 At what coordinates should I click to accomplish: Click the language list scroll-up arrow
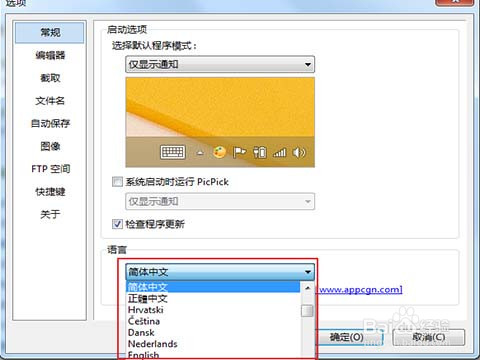(x=308, y=287)
